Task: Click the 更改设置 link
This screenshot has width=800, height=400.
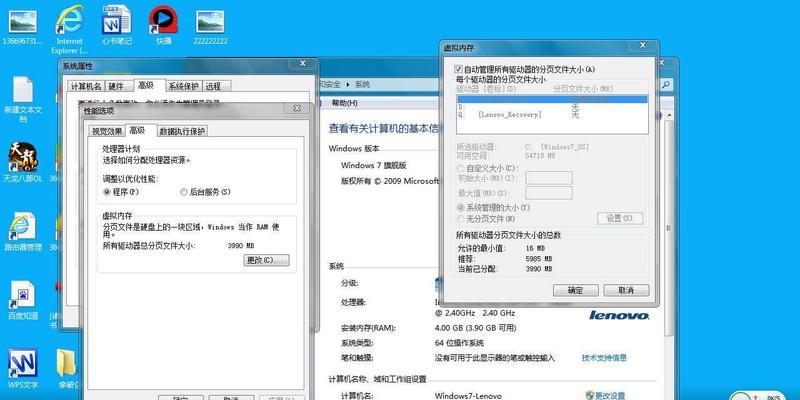Action: pyautogui.click(x=610, y=395)
